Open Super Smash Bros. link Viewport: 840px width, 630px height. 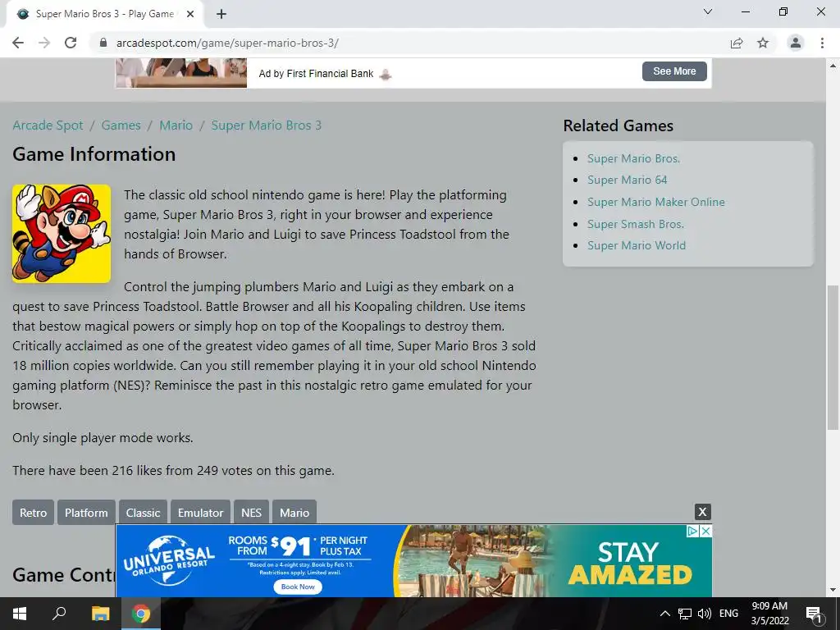tap(636, 224)
